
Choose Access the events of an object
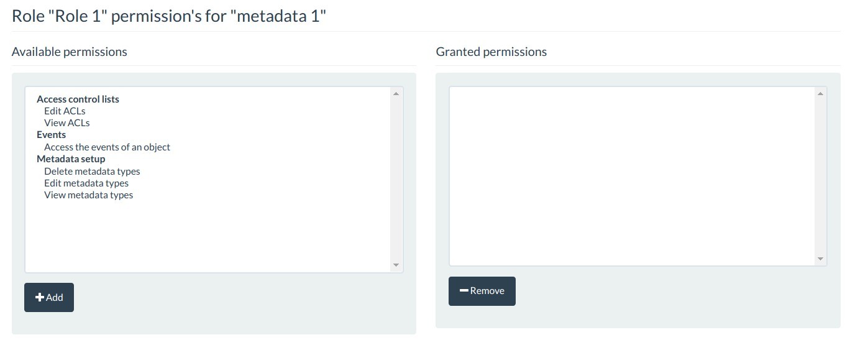tap(107, 147)
